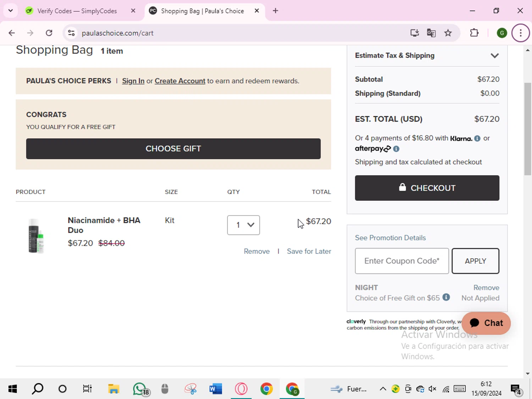Select the Shopping Bag Paula's Choice tab
The width and height of the screenshot is (532, 399).
(x=203, y=11)
